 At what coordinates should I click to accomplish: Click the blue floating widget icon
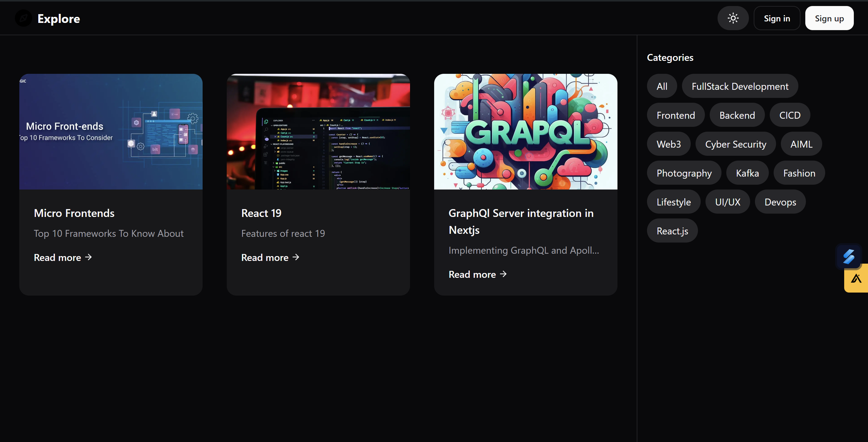848,256
